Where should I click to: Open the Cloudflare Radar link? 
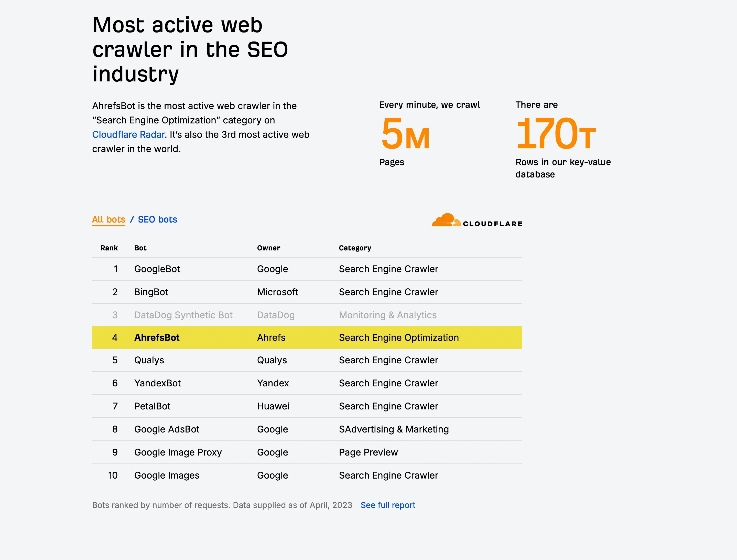coord(128,135)
